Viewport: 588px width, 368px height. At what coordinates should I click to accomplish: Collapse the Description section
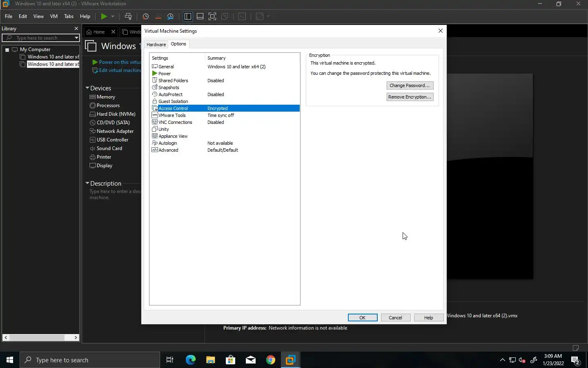pyautogui.click(x=87, y=183)
